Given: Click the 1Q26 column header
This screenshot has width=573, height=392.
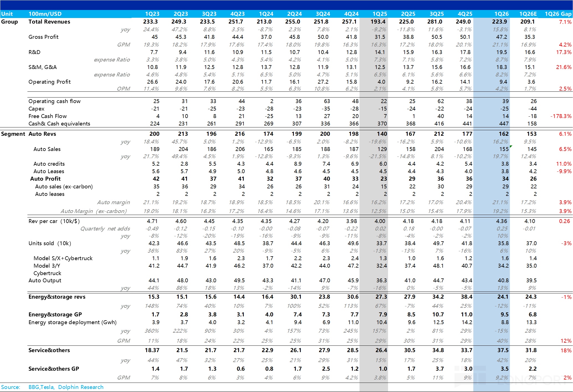Looking at the screenshot, I should pos(501,14).
